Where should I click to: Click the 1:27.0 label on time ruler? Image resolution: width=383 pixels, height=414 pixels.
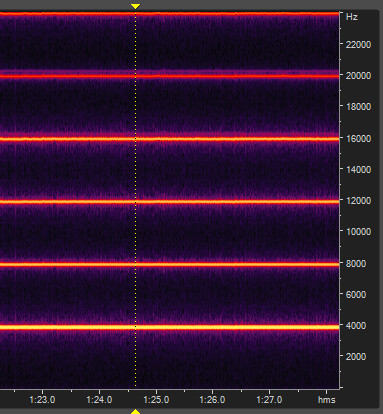pos(269,400)
